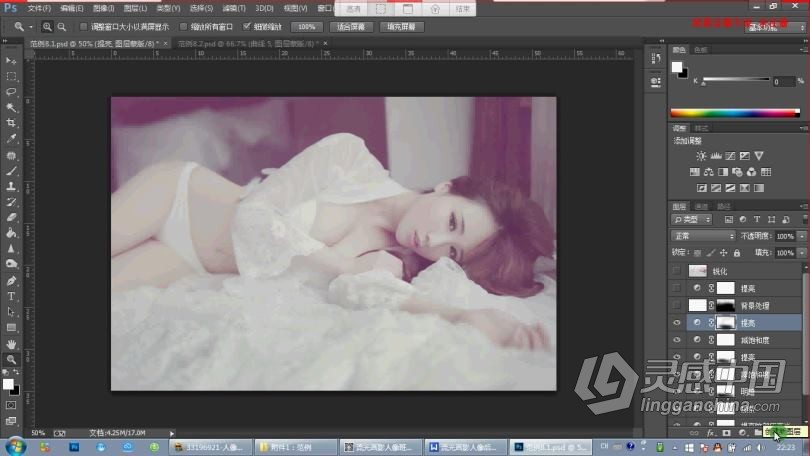Select the Rectangle shape tool
This screenshot has height=456, width=810.
[x=11, y=327]
